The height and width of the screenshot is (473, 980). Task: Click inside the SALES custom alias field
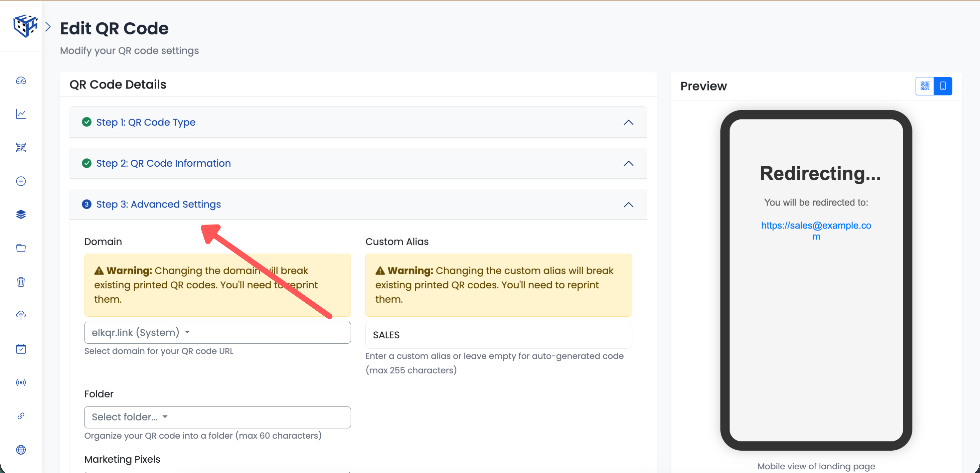click(498, 335)
